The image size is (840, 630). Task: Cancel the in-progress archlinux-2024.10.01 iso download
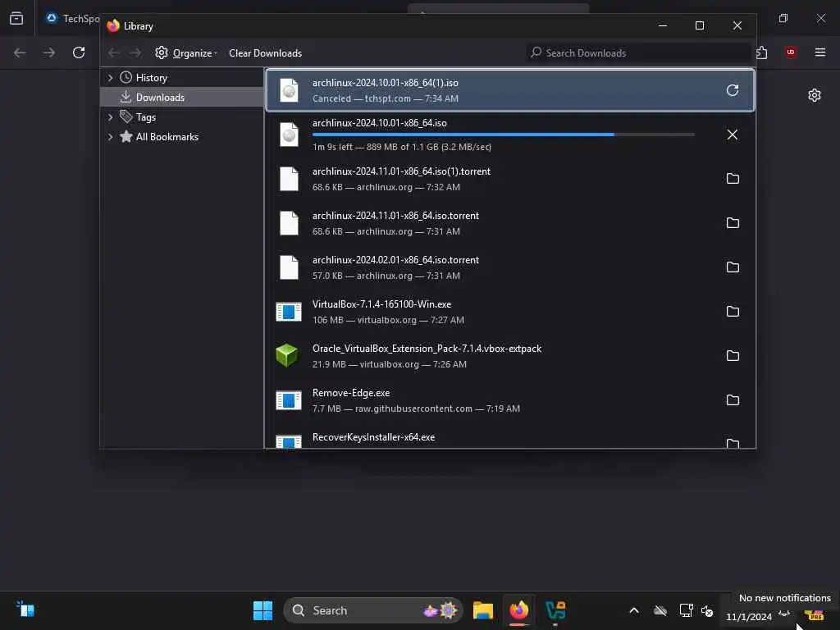[x=733, y=135]
